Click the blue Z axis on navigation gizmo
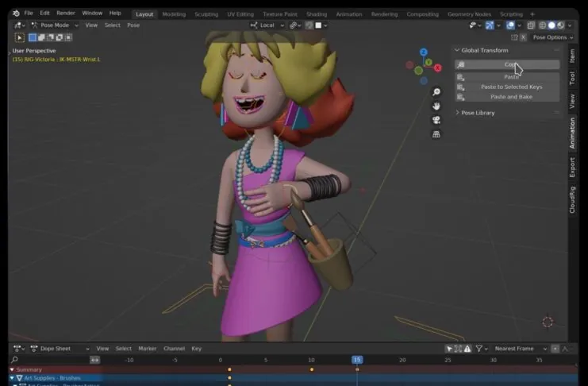 pyautogui.click(x=422, y=52)
